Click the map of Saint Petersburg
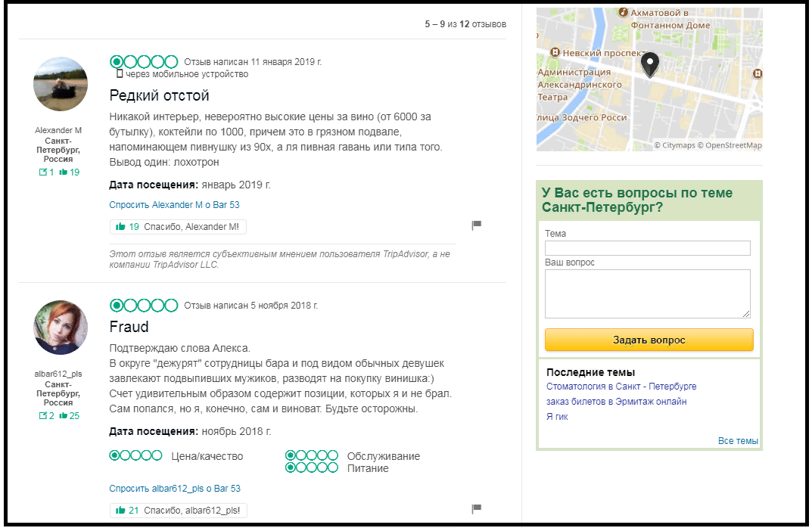 tap(649, 79)
